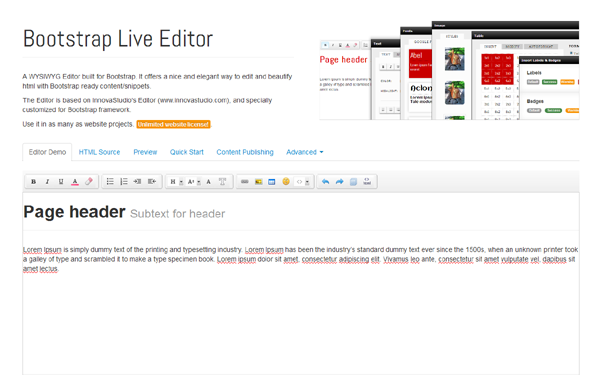
Task: Click the www.innovastudio.com text
Action: [x=193, y=100]
